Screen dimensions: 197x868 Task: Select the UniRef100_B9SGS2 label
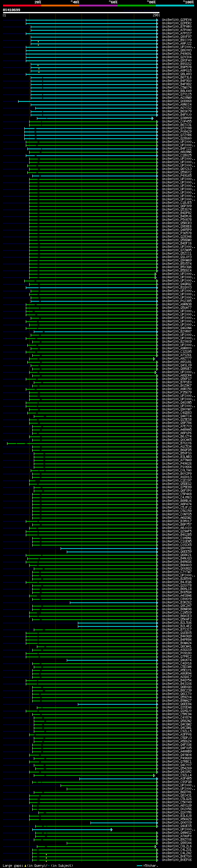click(177, 64)
